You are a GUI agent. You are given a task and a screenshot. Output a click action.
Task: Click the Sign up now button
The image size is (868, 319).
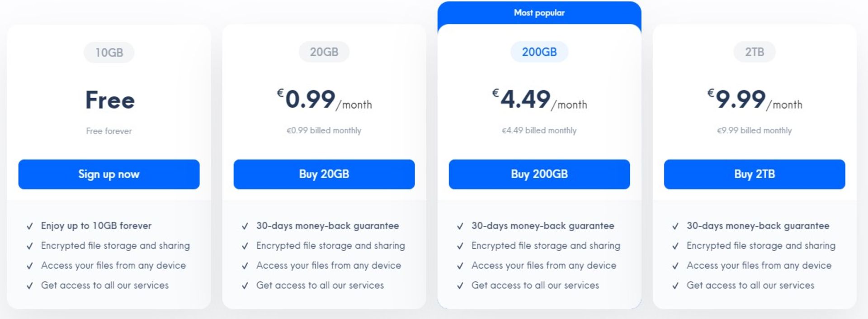(x=109, y=174)
